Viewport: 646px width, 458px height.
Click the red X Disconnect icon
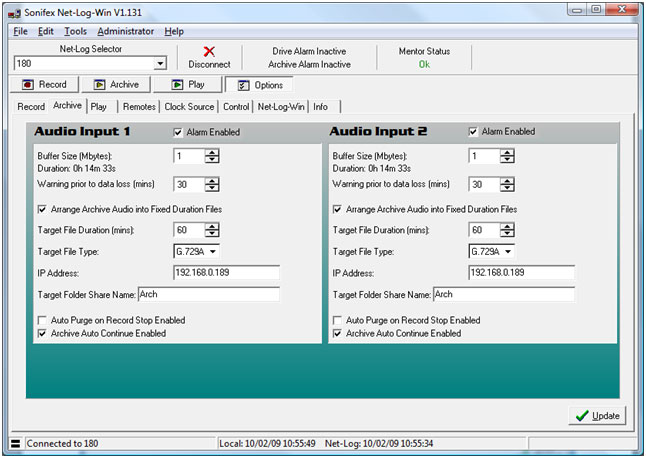209,51
